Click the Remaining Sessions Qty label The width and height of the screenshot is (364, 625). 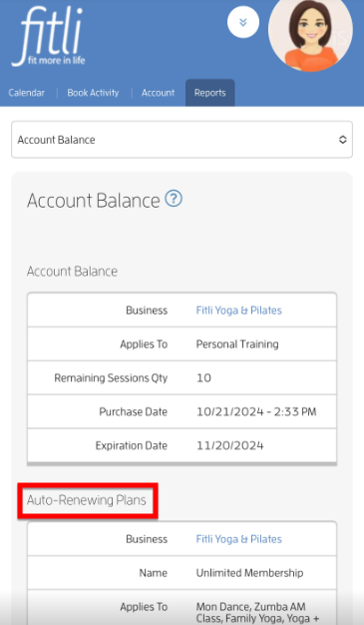pos(111,377)
